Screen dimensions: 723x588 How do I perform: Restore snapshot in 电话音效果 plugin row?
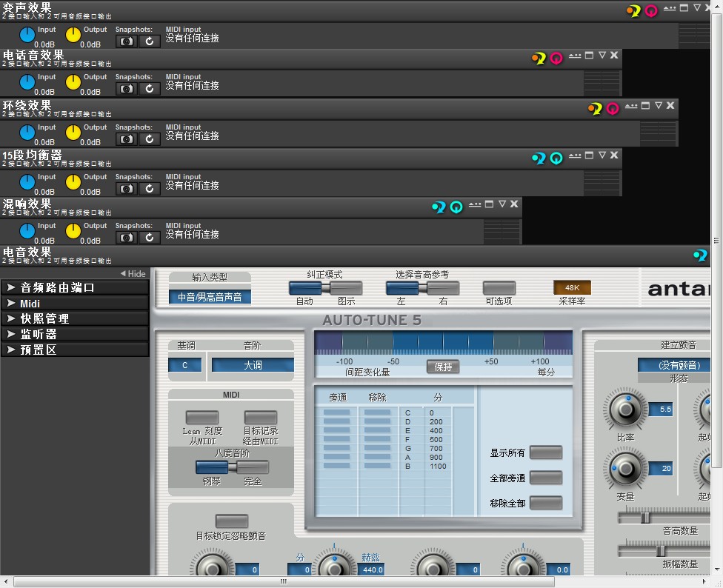coord(150,89)
